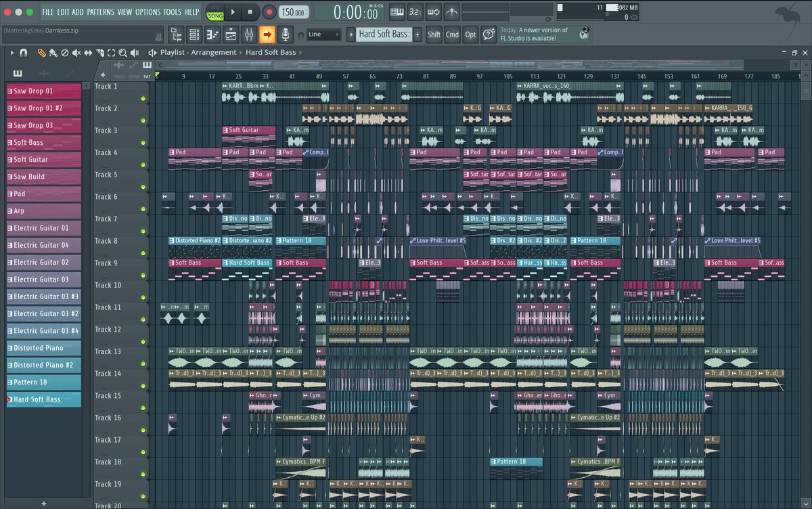Open the ADD menu
Screen dimensions: 812x509
78,12
